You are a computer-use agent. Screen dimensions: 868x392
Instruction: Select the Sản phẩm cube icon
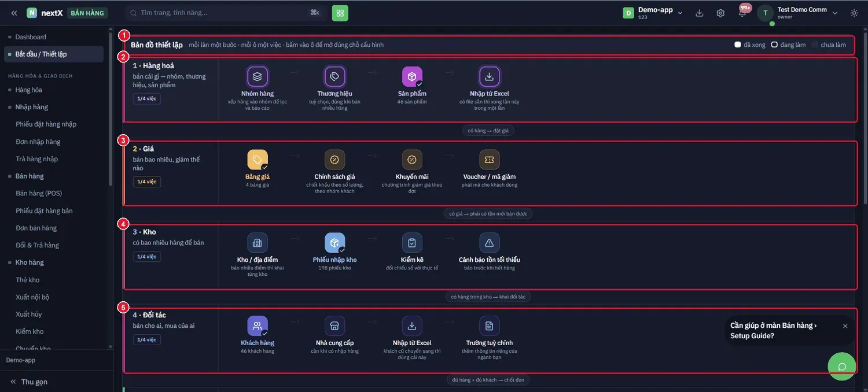pyautogui.click(x=412, y=76)
